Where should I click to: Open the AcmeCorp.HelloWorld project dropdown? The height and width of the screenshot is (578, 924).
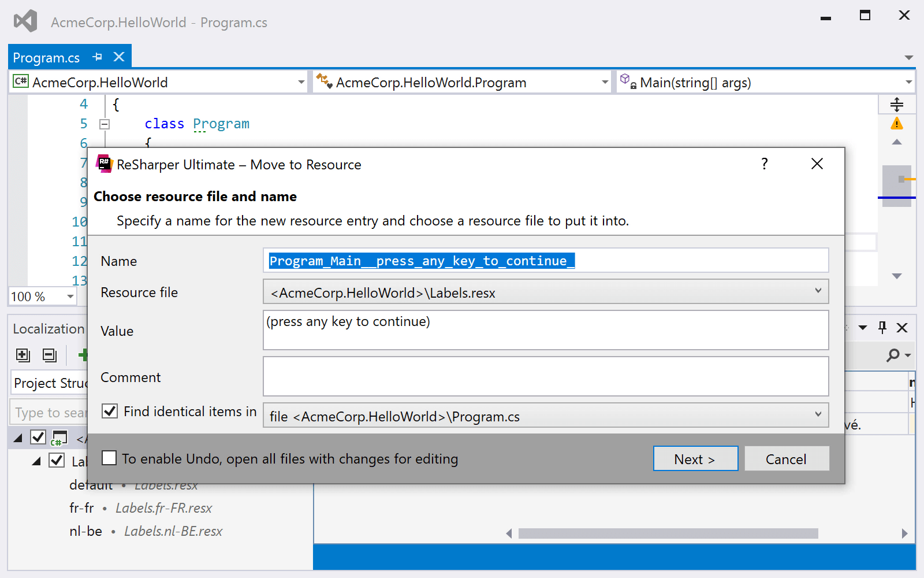point(301,82)
